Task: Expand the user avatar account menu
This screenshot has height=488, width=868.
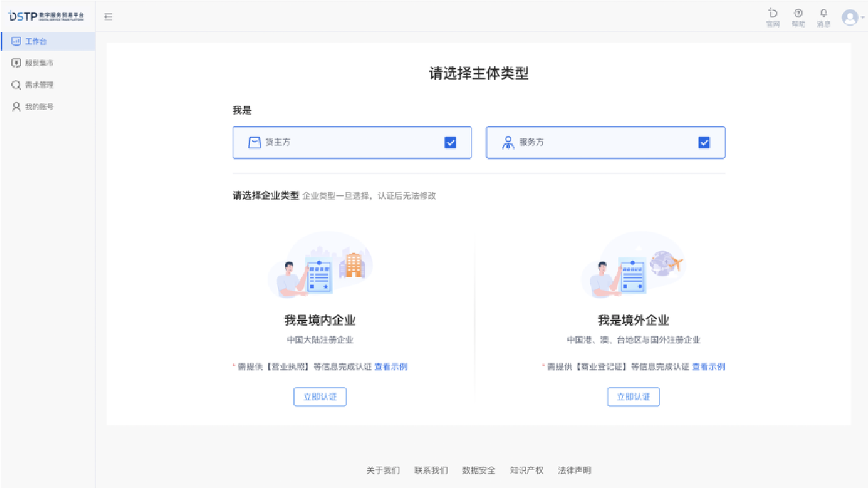Action: coord(851,17)
